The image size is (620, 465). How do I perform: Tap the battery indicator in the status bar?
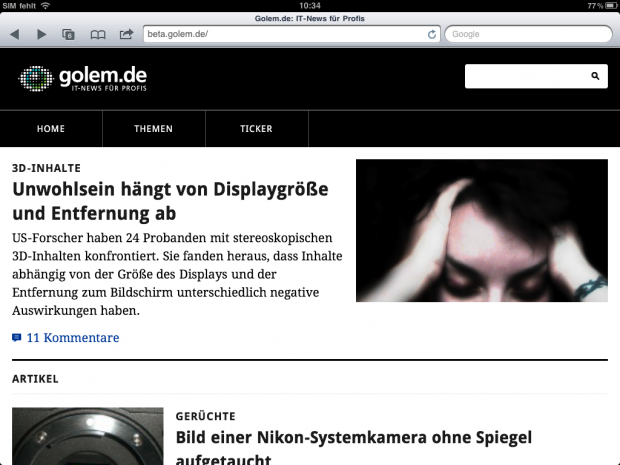(x=611, y=6)
